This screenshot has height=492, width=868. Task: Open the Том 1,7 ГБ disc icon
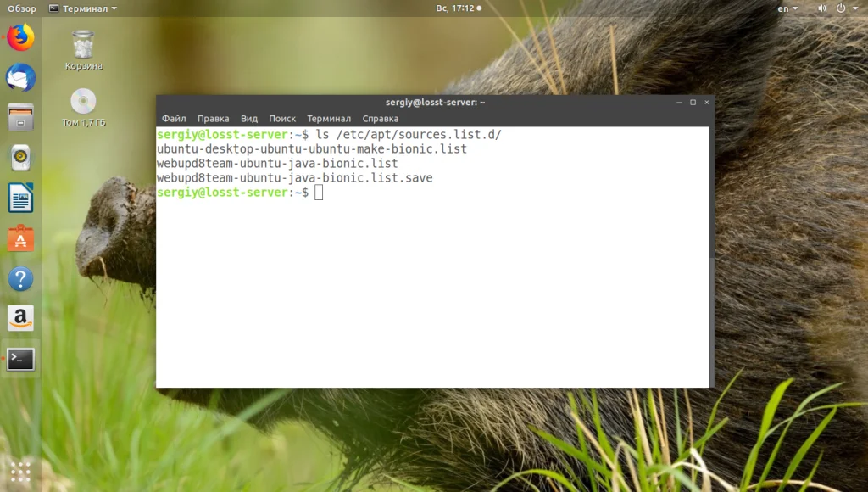tap(84, 108)
